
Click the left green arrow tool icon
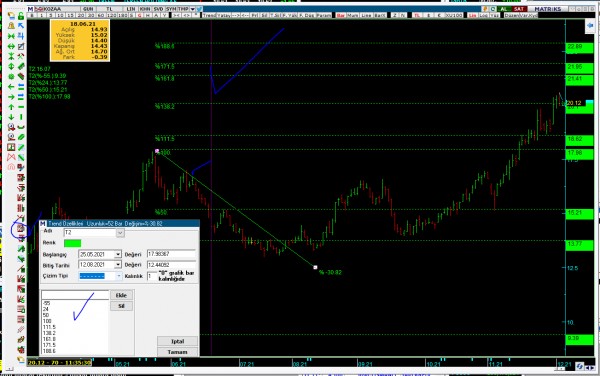click(x=11, y=87)
